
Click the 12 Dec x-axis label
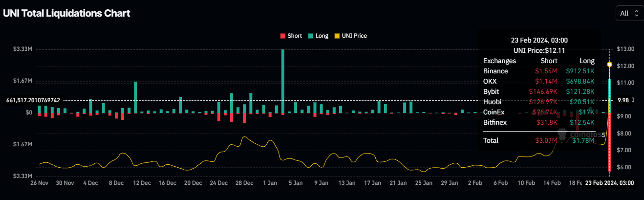[142, 183]
